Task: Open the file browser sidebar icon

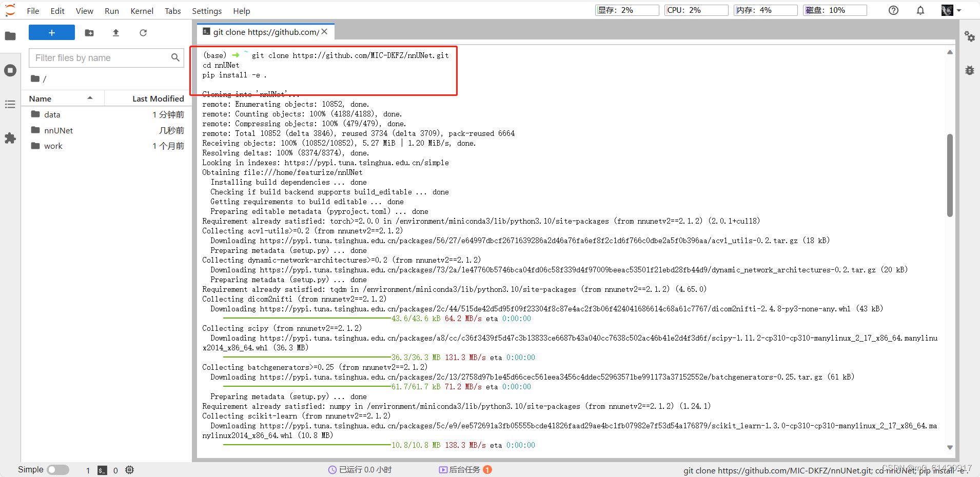Action: tap(10, 36)
